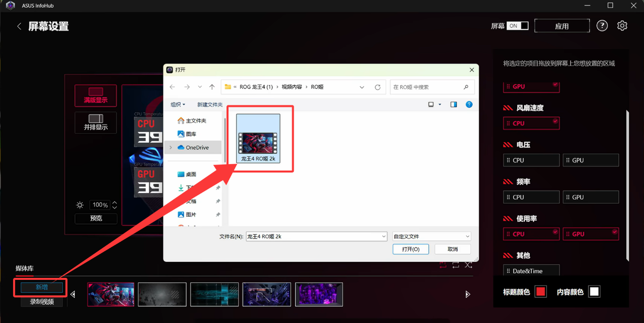Click ROG 龙王4 (1) in the address path
644x323 pixels.
point(256,87)
